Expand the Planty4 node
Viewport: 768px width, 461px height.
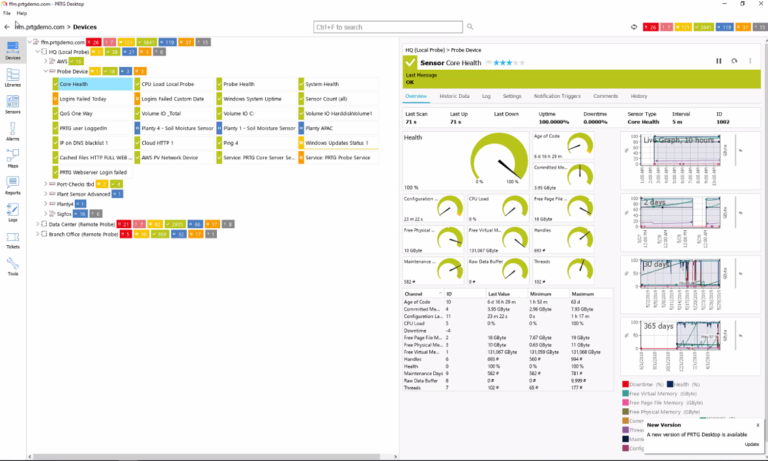click(x=46, y=204)
